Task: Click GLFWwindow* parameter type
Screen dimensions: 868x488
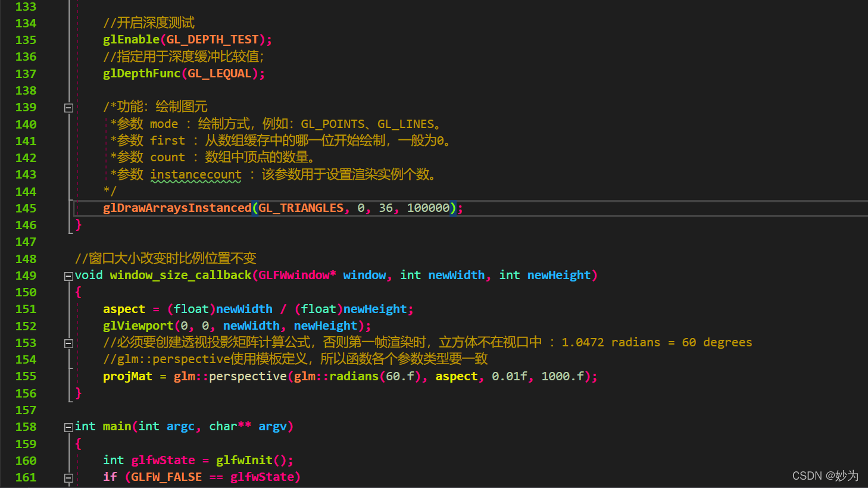Action: click(297, 275)
